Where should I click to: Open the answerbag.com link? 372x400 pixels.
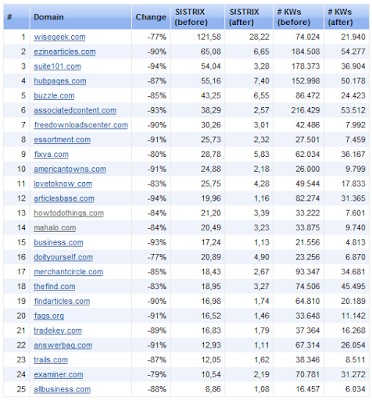pos(63,345)
